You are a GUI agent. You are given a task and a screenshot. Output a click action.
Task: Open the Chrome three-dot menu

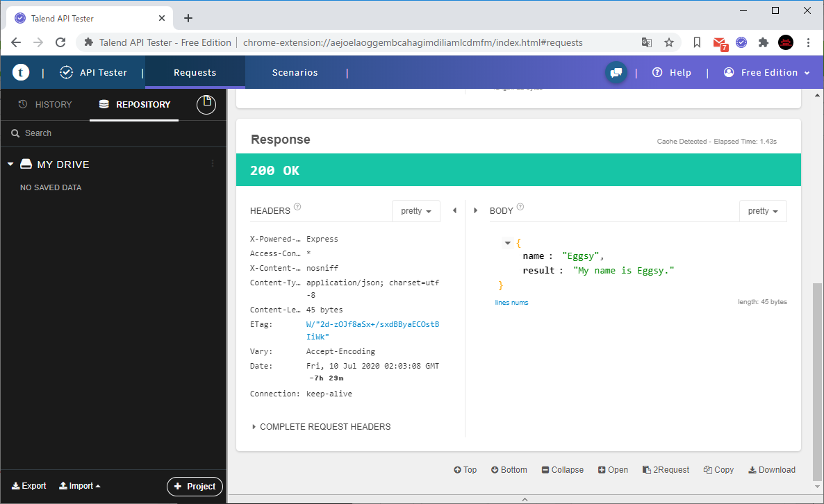(x=808, y=42)
